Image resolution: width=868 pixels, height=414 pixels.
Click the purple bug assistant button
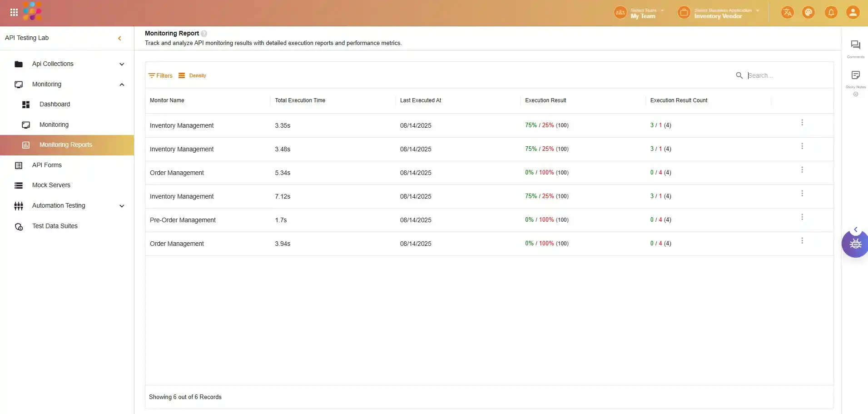855,244
